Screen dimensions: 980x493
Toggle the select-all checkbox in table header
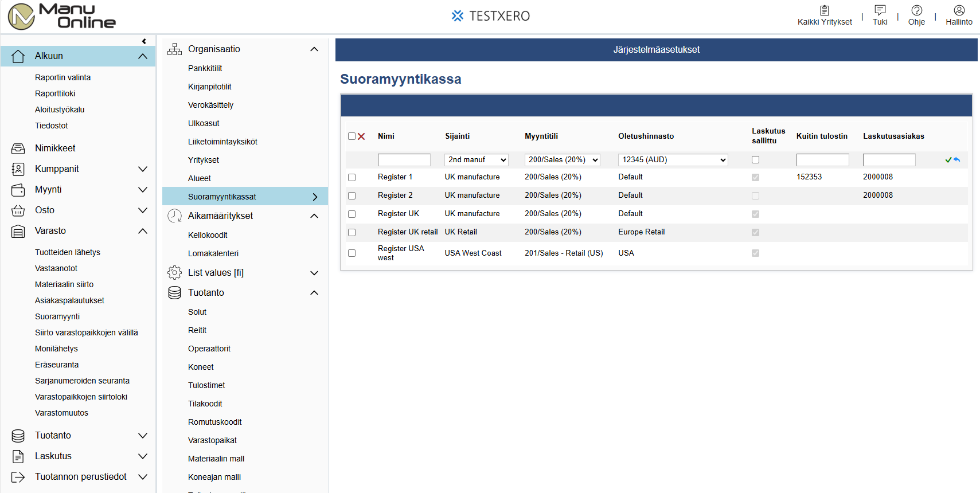point(352,136)
